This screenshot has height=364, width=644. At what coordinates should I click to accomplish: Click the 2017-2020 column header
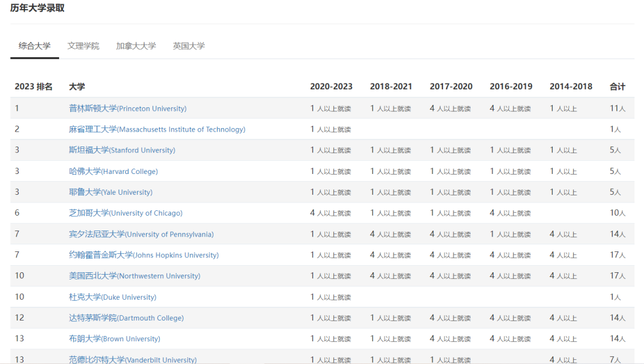451,86
